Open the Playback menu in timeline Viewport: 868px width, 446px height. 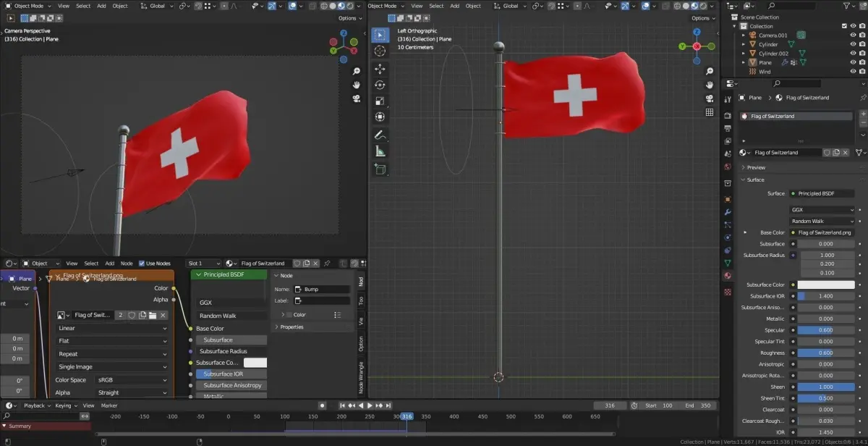point(36,405)
